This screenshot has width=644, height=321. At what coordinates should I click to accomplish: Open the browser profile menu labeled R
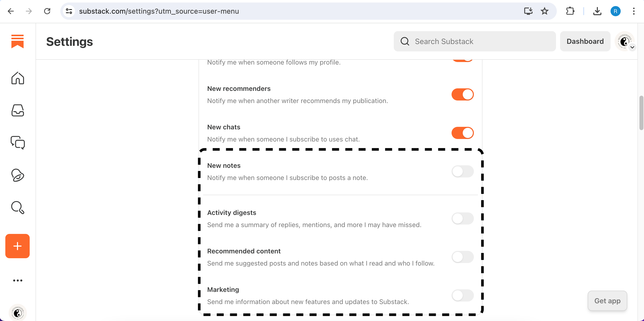point(615,11)
